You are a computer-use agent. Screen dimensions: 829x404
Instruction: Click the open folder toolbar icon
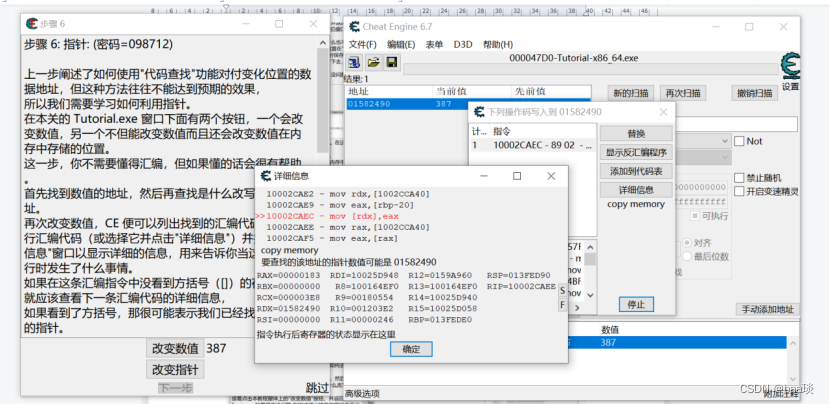coord(373,62)
